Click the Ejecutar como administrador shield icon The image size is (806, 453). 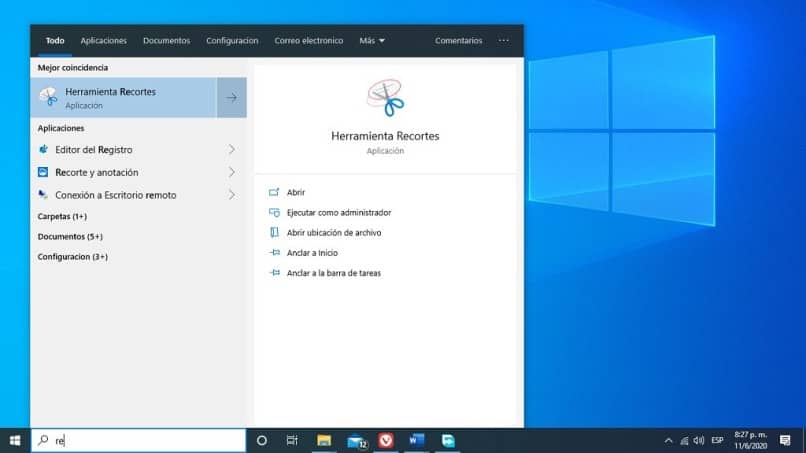[274, 212]
